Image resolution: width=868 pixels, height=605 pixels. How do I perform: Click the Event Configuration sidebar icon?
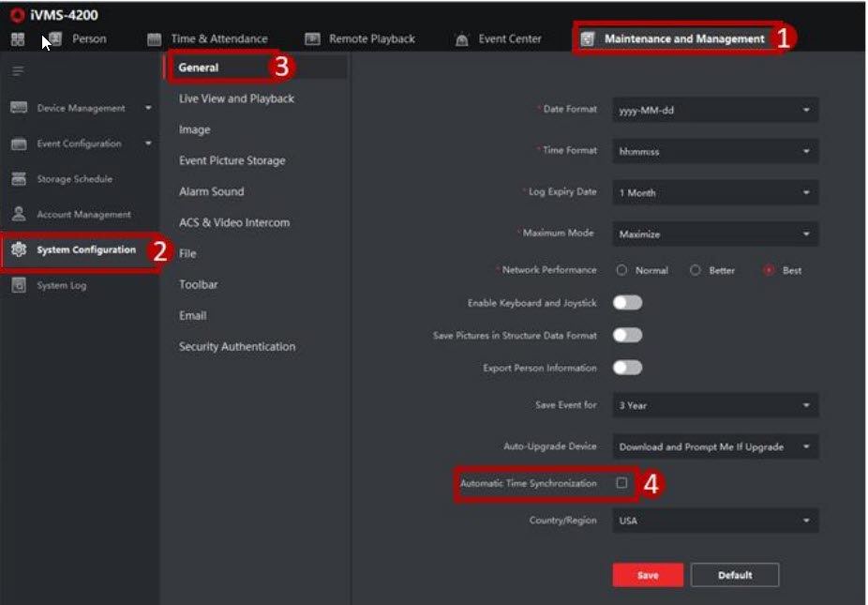[19, 144]
